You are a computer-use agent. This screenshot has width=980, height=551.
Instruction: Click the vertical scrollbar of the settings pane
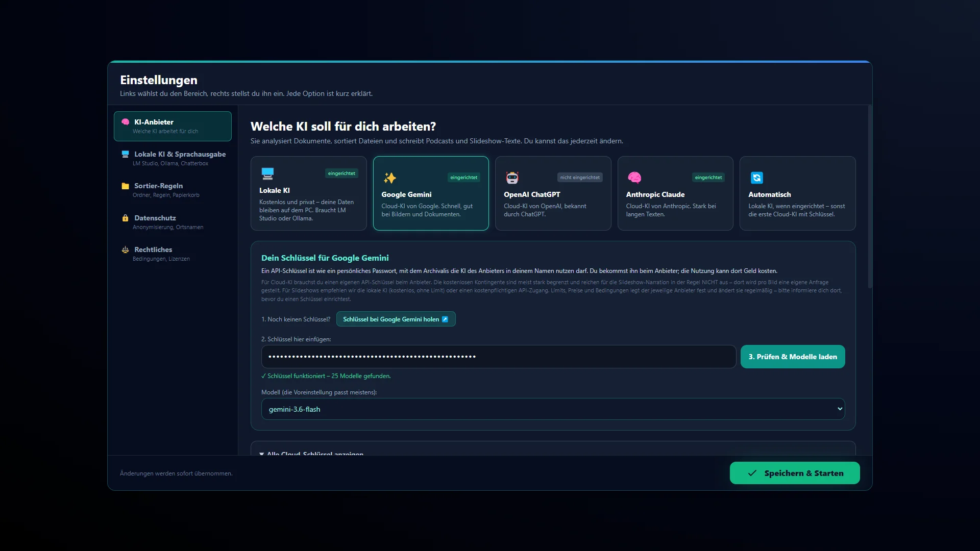click(870, 197)
